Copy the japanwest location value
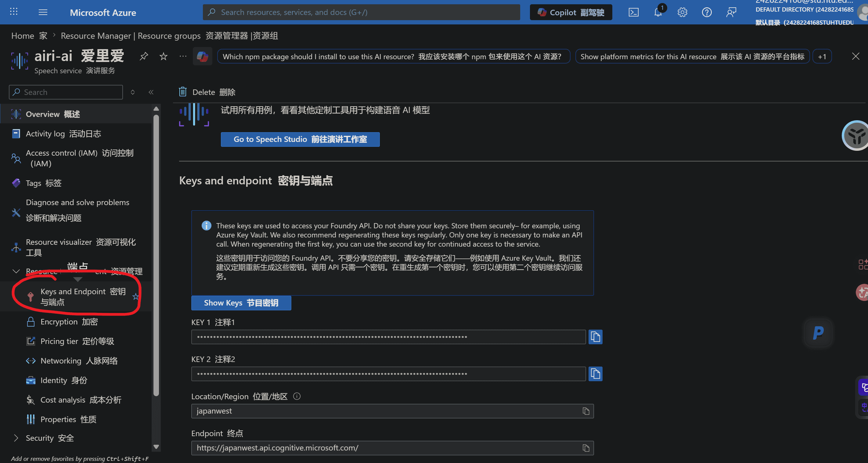The height and width of the screenshot is (463, 868). 585,411
